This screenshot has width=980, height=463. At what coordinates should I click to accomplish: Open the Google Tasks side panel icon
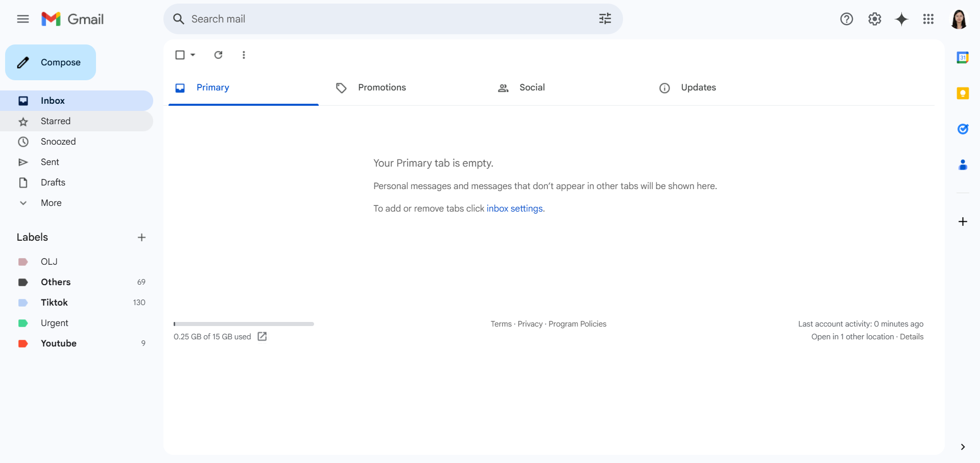(x=963, y=129)
